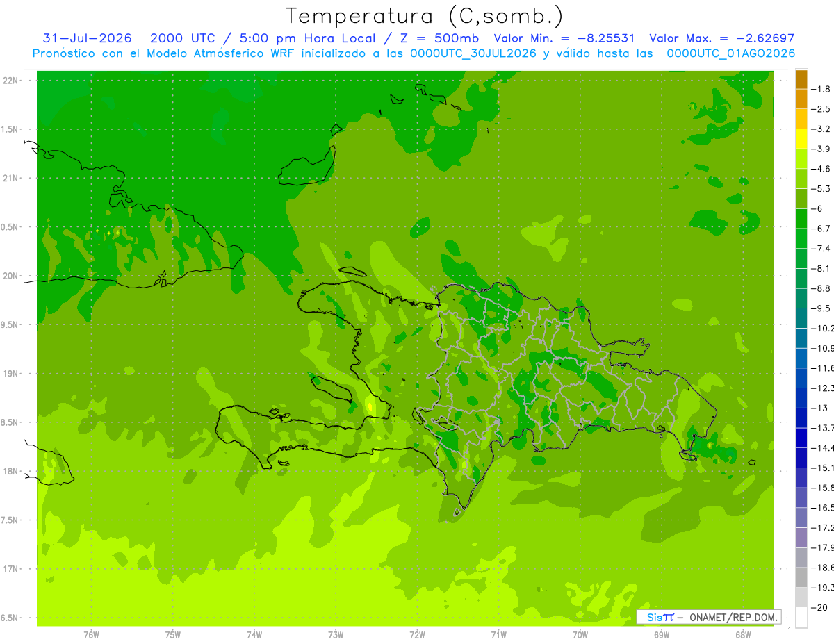Click the "Valor Max. = -2.62697" readout
The width and height of the screenshot is (834, 644).
(721, 39)
